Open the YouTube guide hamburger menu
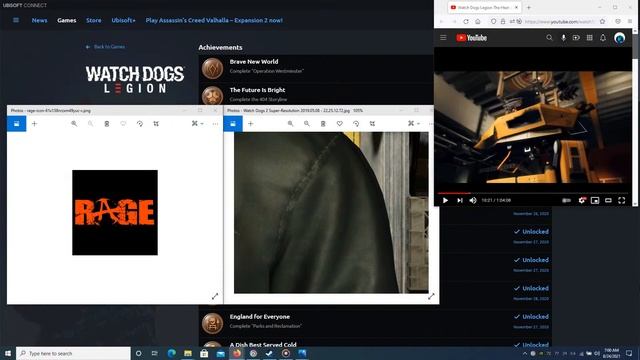 (x=443, y=38)
